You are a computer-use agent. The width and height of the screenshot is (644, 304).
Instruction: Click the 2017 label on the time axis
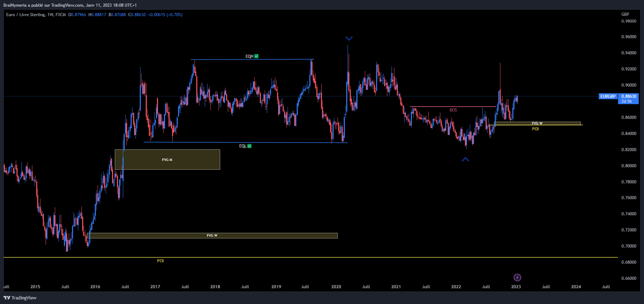click(x=155, y=287)
